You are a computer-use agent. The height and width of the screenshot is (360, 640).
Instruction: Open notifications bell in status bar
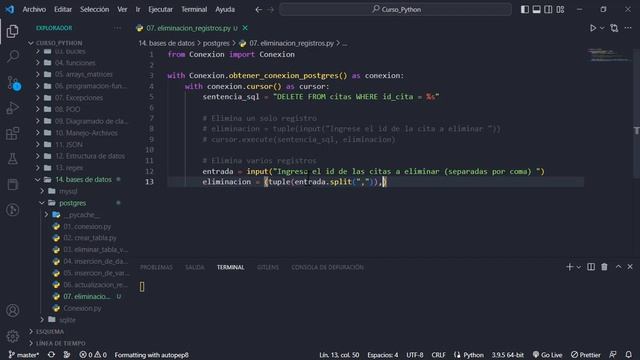point(629,355)
